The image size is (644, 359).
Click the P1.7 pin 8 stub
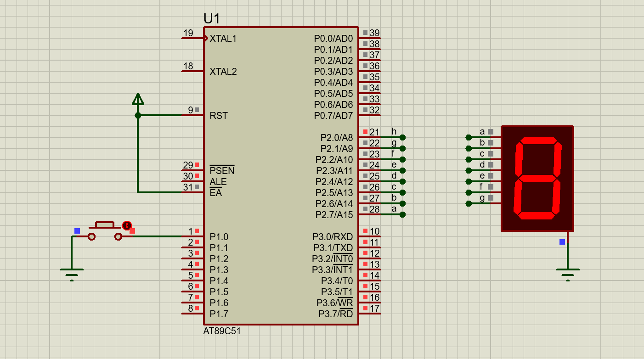click(192, 314)
